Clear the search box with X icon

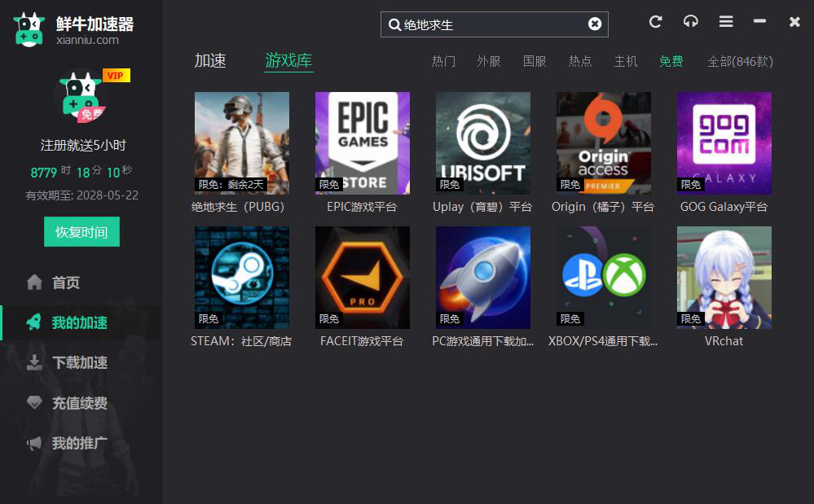[x=595, y=24]
